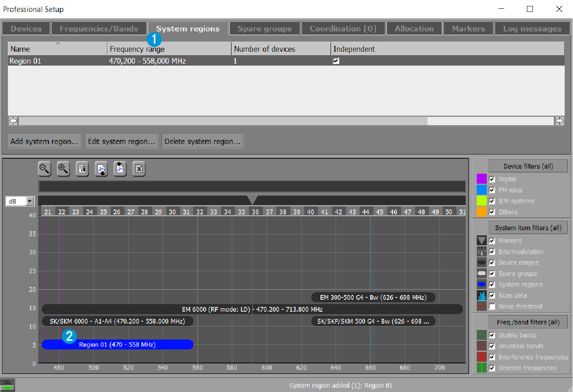Click the Interference frequencies red line icon
The width and height of the screenshot is (573, 392).
click(482, 357)
